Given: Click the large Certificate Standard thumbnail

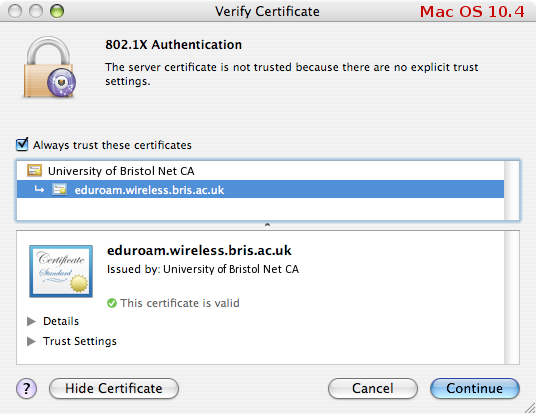Looking at the screenshot, I should [x=61, y=271].
